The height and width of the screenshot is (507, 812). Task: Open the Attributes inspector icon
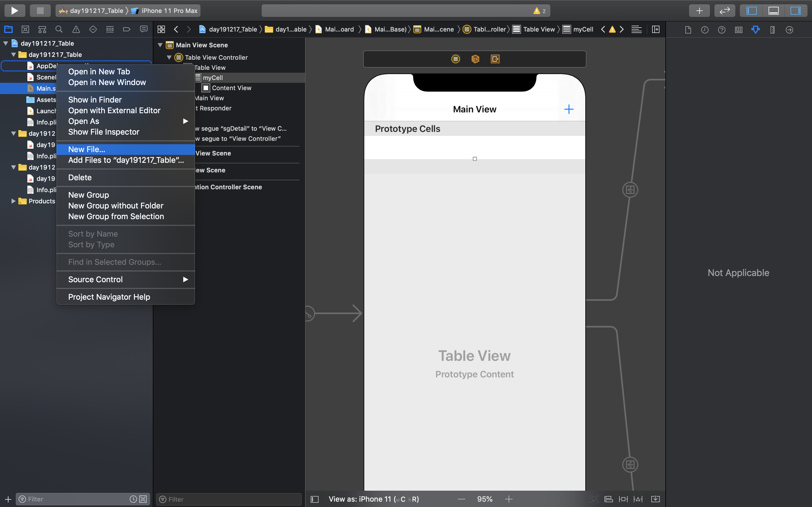pos(756,30)
